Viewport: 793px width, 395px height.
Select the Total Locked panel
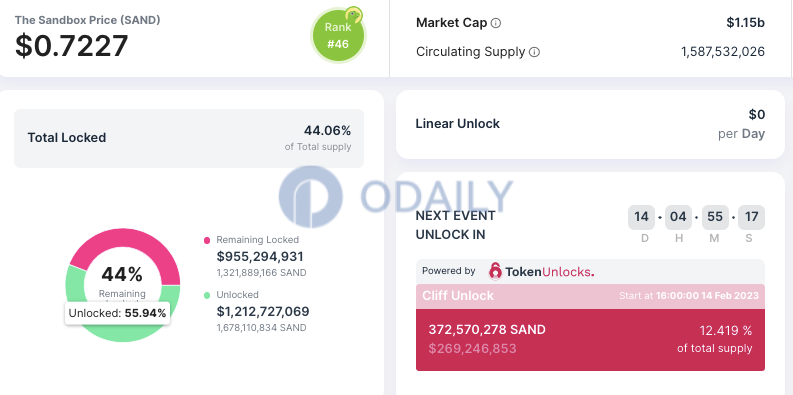pos(189,138)
